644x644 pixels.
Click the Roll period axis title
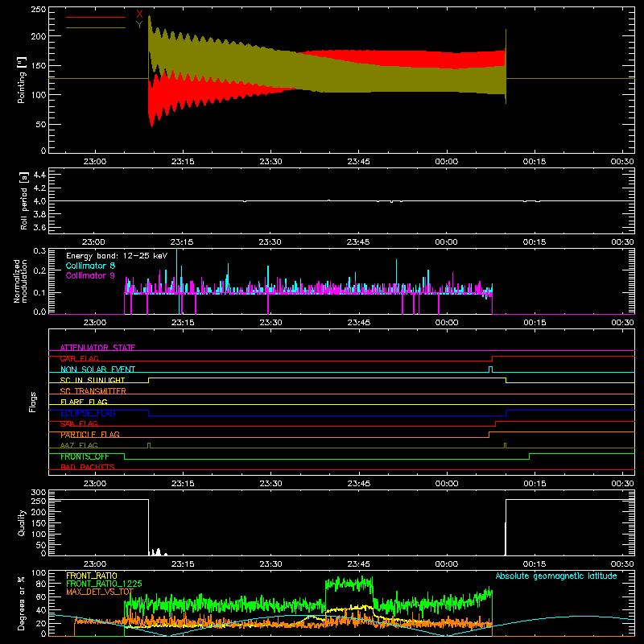tap(23, 200)
